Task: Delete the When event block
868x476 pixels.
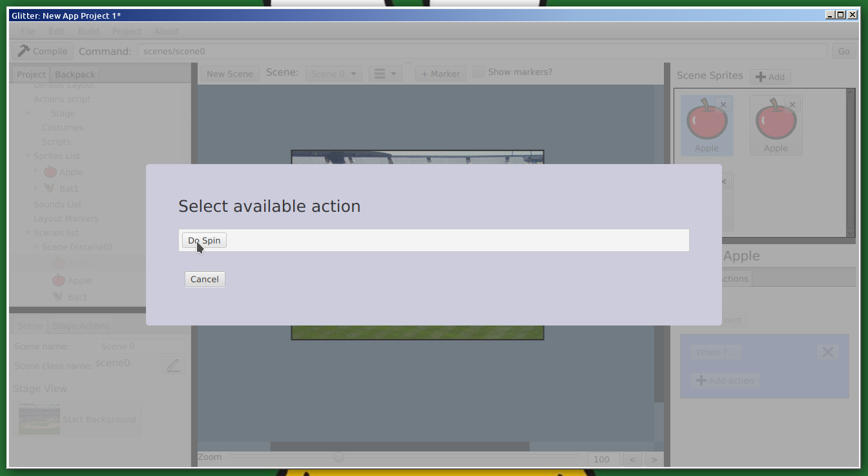Action: coord(827,352)
